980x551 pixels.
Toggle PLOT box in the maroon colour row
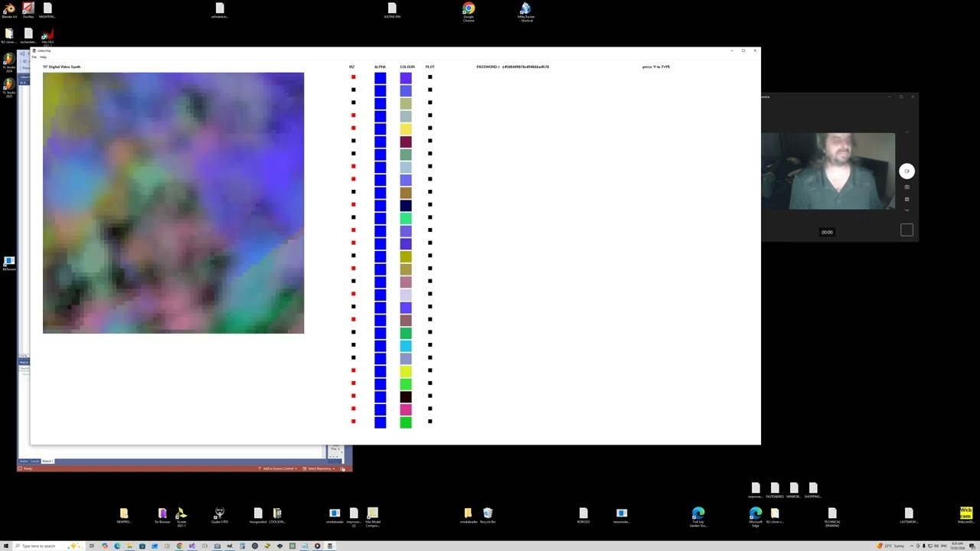[430, 141]
